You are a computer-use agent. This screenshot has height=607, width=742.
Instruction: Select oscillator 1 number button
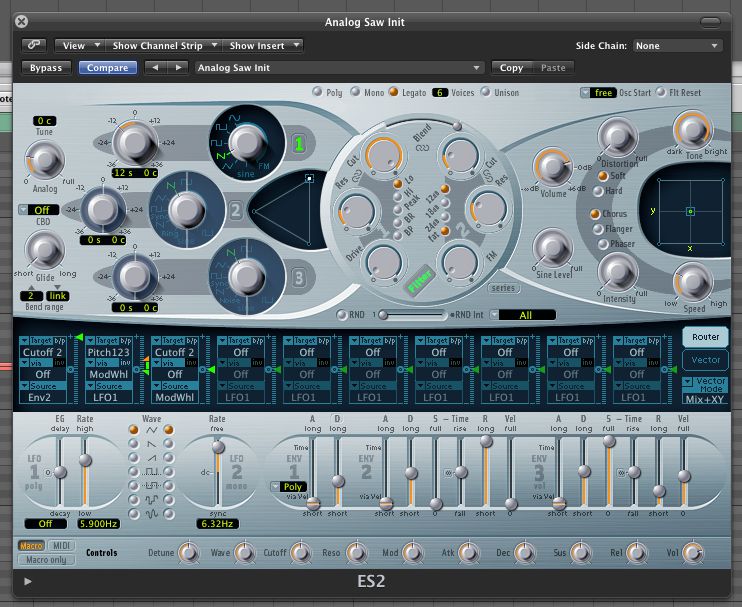click(x=299, y=144)
